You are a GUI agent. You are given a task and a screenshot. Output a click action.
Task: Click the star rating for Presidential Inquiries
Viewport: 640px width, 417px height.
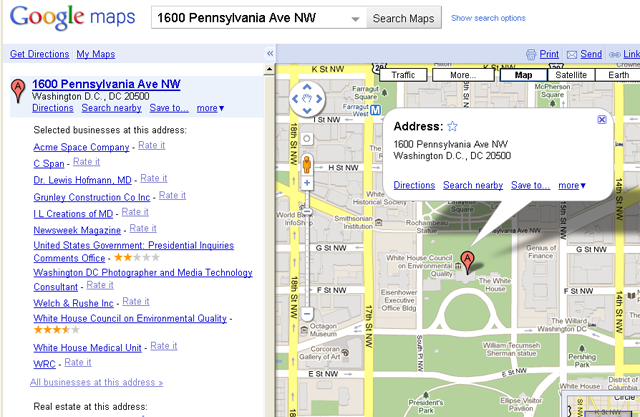point(137,257)
